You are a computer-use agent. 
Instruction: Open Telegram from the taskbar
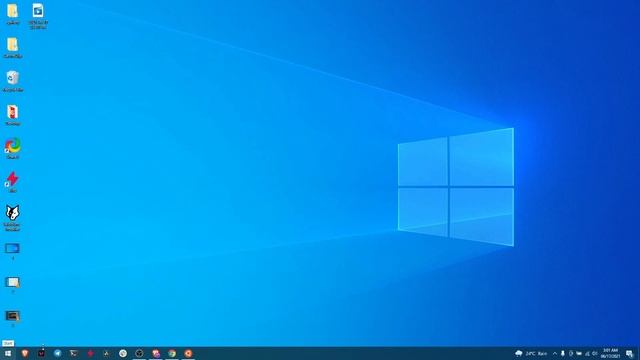(58, 353)
